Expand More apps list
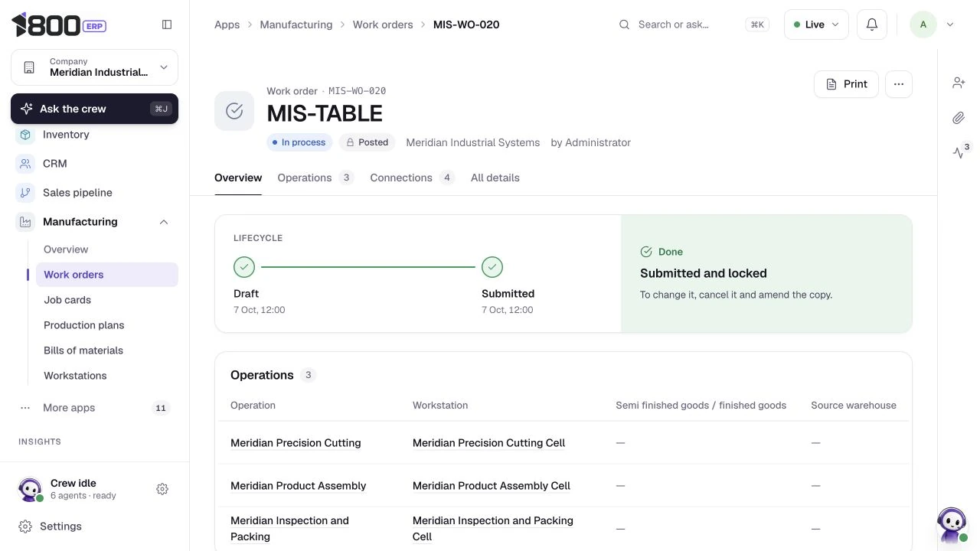 [94, 408]
